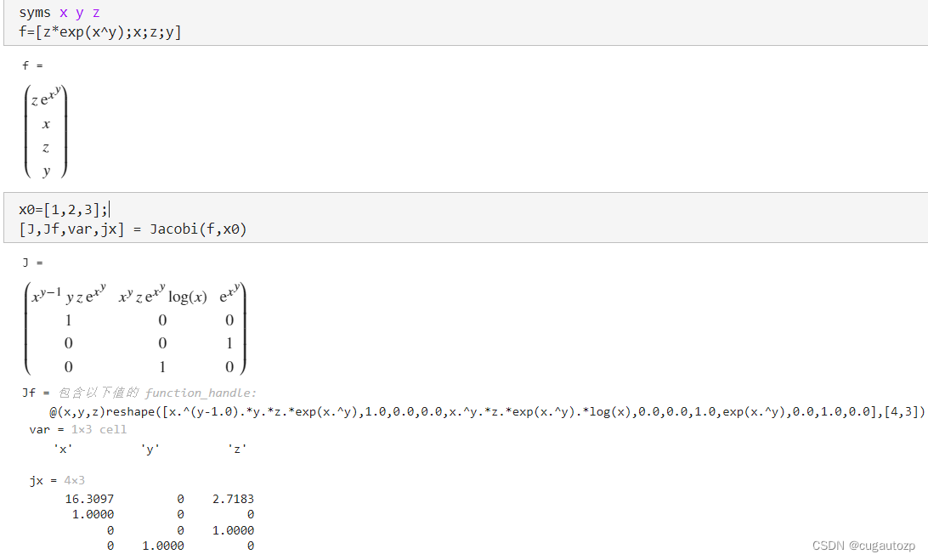Click the 16.3097 value in jx
This screenshot has width=928, height=560.
pyautogui.click(x=89, y=499)
